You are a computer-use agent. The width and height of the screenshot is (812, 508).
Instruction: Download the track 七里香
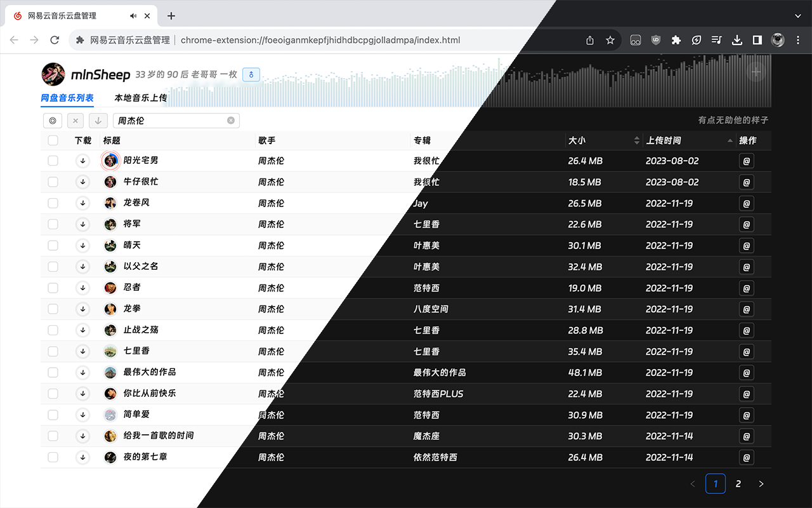82,351
